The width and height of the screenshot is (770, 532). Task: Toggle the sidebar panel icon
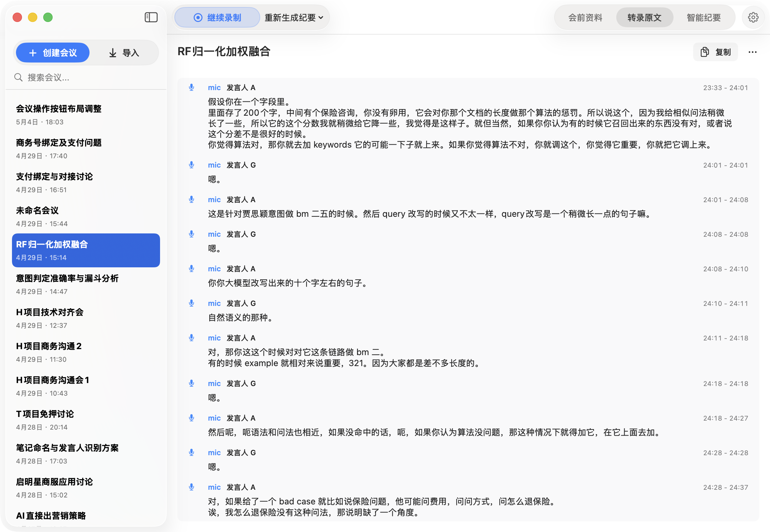pyautogui.click(x=151, y=17)
